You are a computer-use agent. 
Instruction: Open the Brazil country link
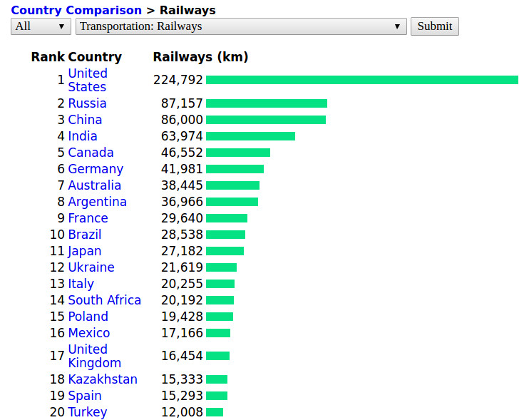[85, 234]
